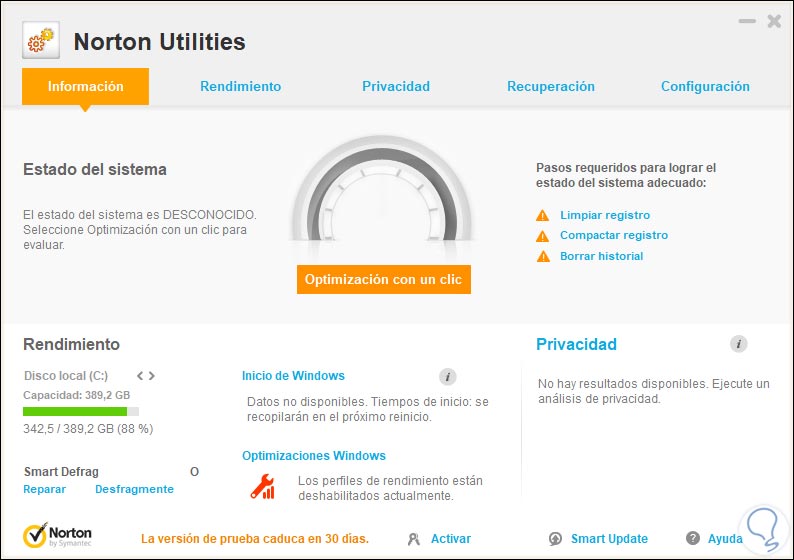
Task: Click Reparar under Smart Defrag
Action: pyautogui.click(x=45, y=490)
